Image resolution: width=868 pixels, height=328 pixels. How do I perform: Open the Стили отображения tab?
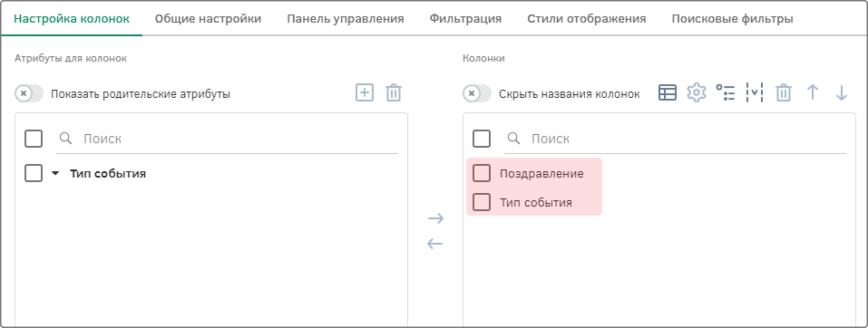pos(587,19)
